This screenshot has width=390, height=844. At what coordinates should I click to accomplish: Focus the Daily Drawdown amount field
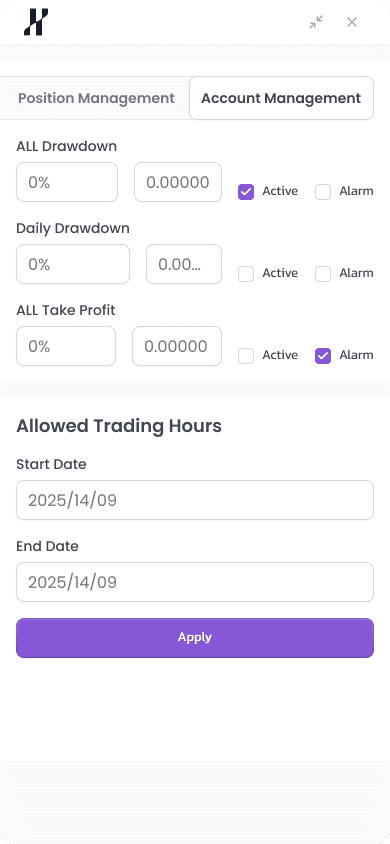(x=184, y=264)
